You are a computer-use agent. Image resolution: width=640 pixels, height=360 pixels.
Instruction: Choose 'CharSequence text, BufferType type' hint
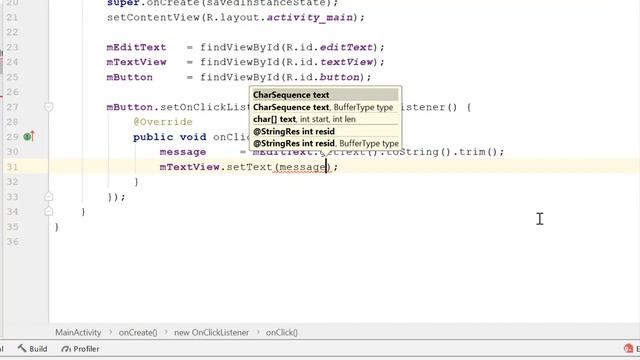pyautogui.click(x=325, y=107)
